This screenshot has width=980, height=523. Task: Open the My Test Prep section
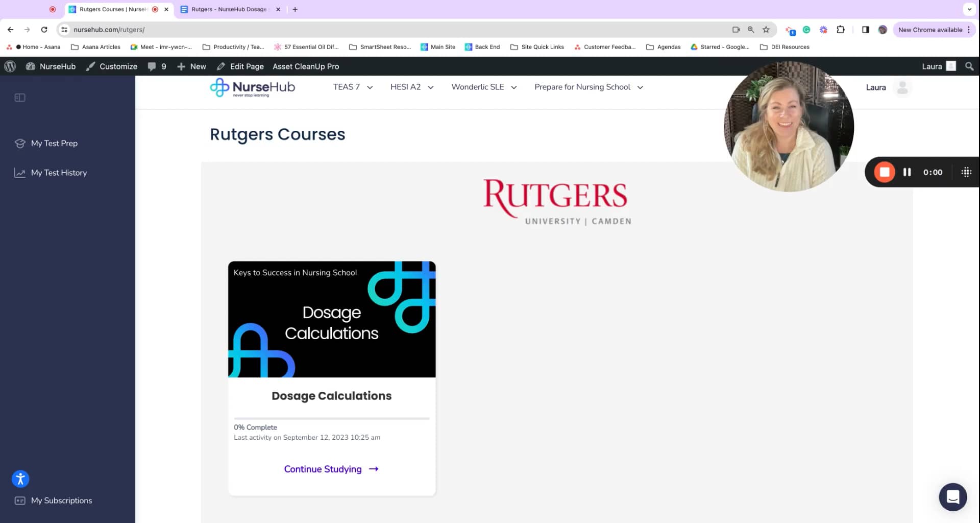click(54, 143)
